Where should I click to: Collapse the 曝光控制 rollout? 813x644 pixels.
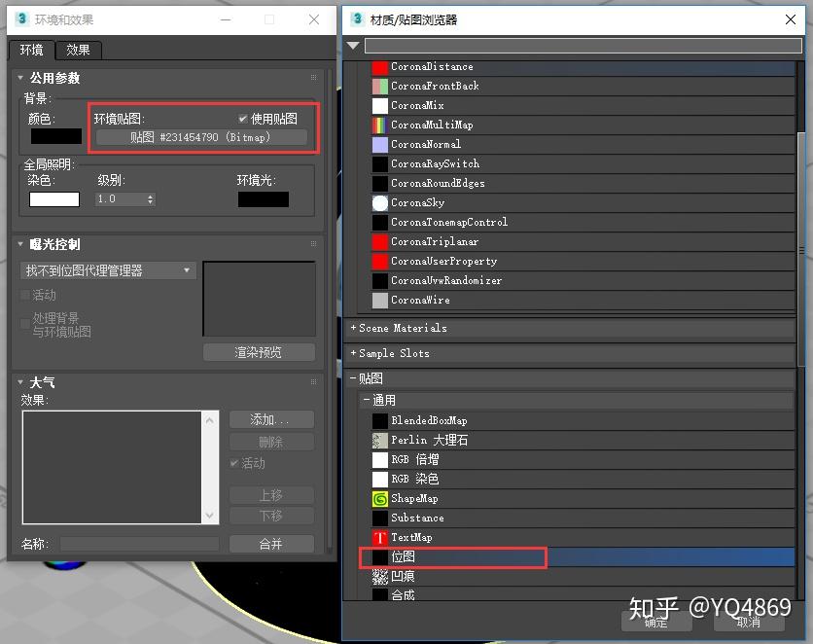(x=20, y=244)
